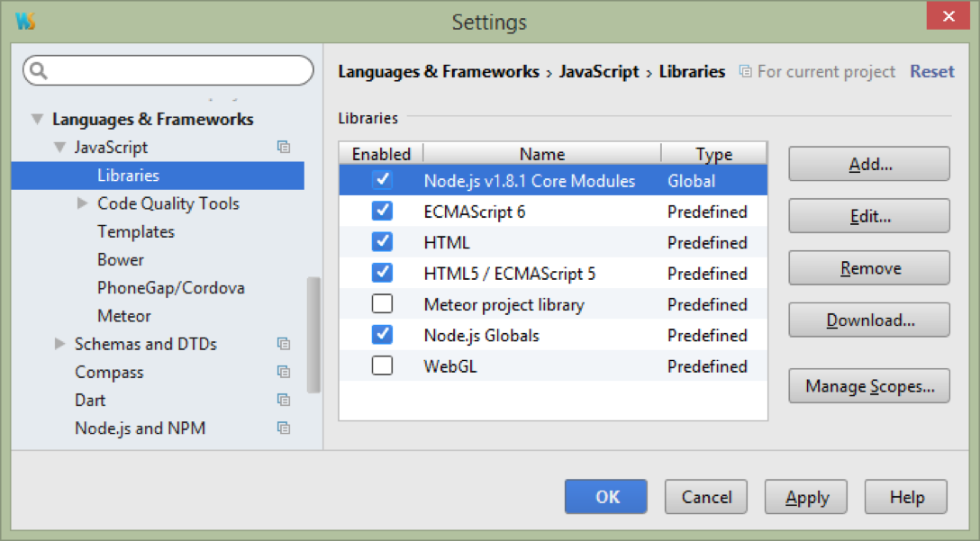Viewport: 980px width, 541px height.
Task: Sort by the Enabled column header
Action: pos(381,154)
